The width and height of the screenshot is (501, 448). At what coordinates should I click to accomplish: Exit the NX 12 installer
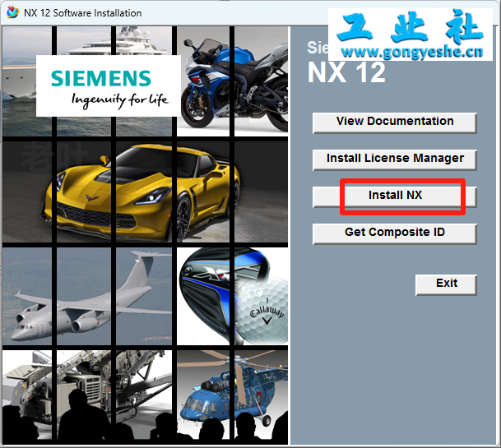coord(446,285)
